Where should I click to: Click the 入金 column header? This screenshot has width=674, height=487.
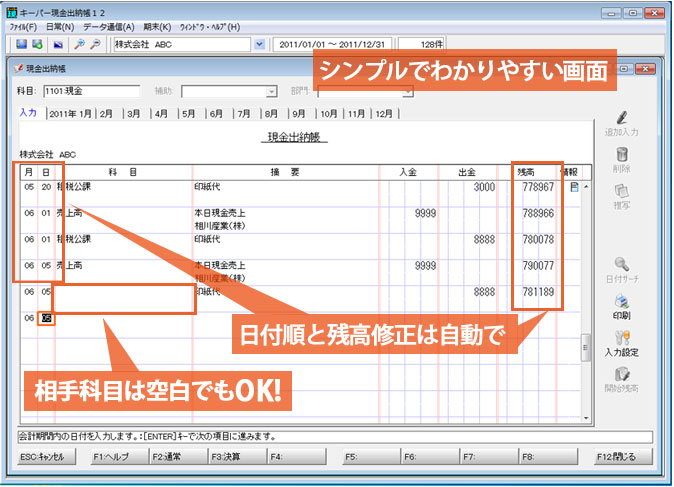[x=408, y=172]
